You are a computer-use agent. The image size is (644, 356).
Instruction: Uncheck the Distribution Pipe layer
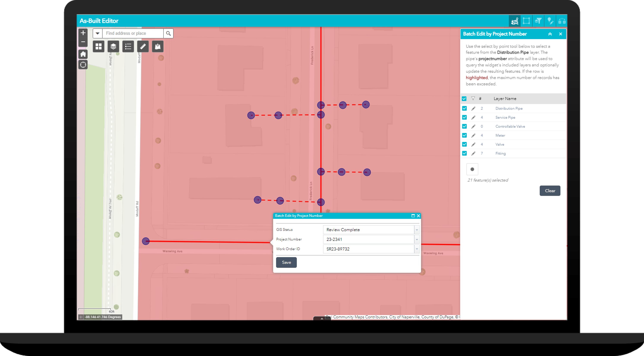point(465,109)
